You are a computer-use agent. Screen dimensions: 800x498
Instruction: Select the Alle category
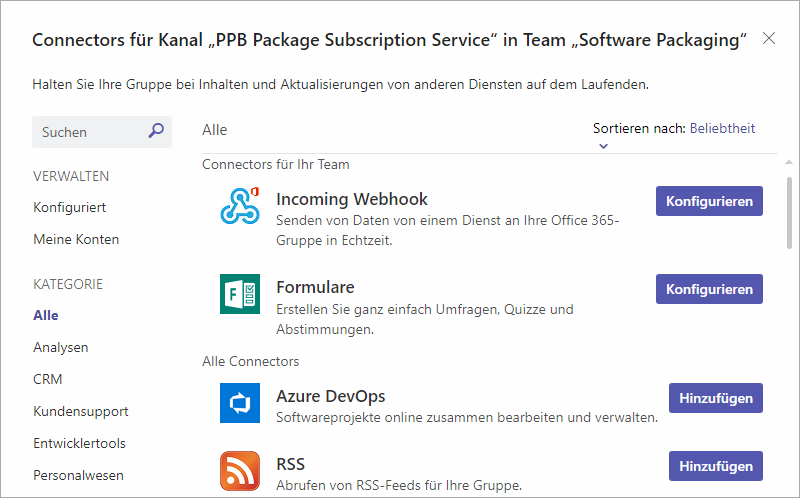[46, 315]
